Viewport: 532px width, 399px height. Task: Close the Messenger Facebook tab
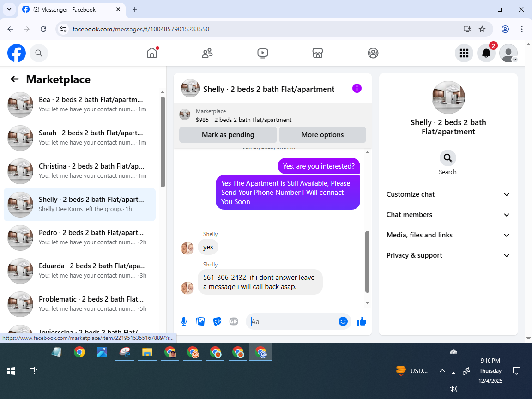pos(118,10)
